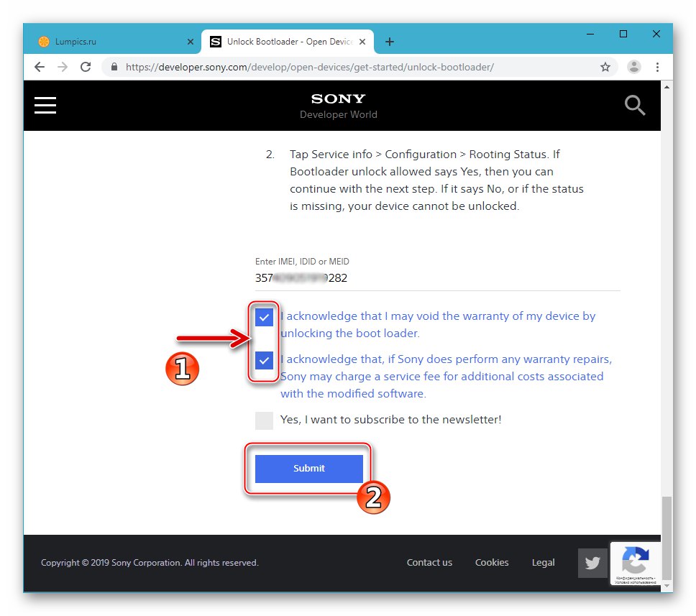The height and width of the screenshot is (616, 696).
Task: Open the hamburger menu on Sony Developer World
Action: pyautogui.click(x=45, y=106)
